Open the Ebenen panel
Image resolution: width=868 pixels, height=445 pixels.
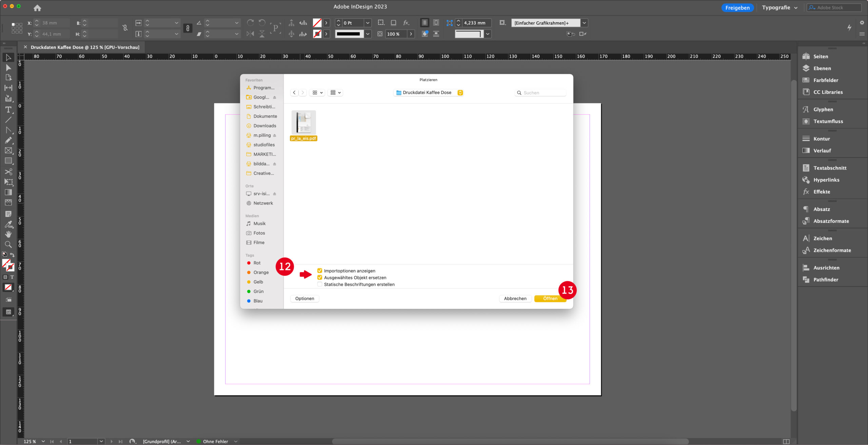(x=822, y=68)
